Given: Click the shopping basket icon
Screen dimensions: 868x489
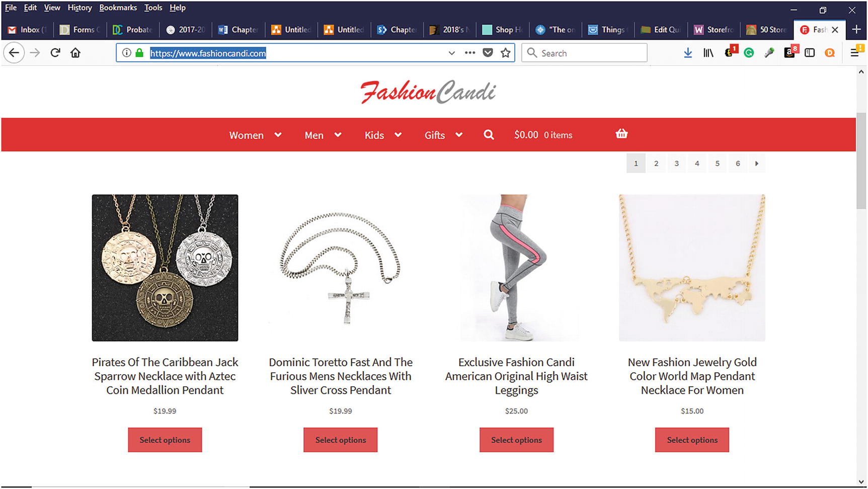Looking at the screenshot, I should coord(621,134).
